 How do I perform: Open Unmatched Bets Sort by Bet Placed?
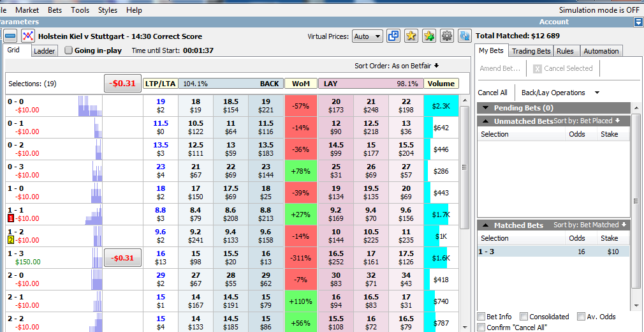[x=587, y=121]
